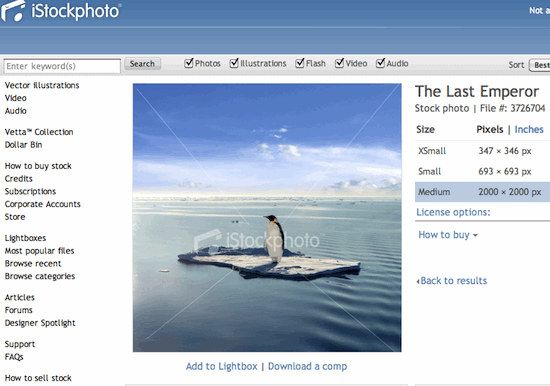Click the iStockphoto logo icon
Viewport: 550px width, 386px height.
13,11
